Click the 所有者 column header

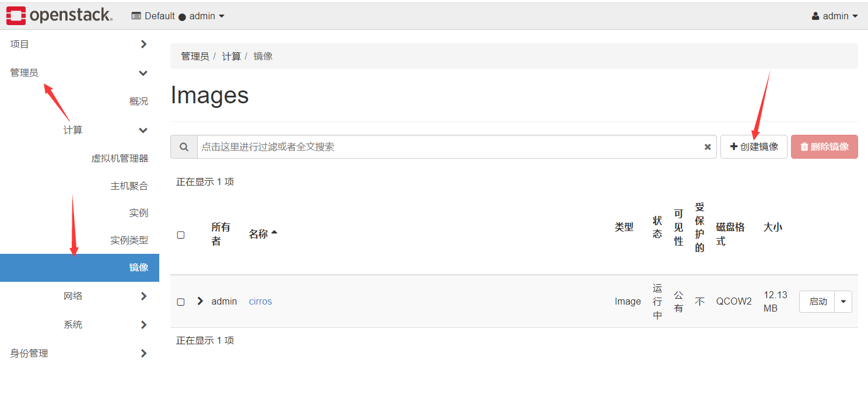pos(220,234)
